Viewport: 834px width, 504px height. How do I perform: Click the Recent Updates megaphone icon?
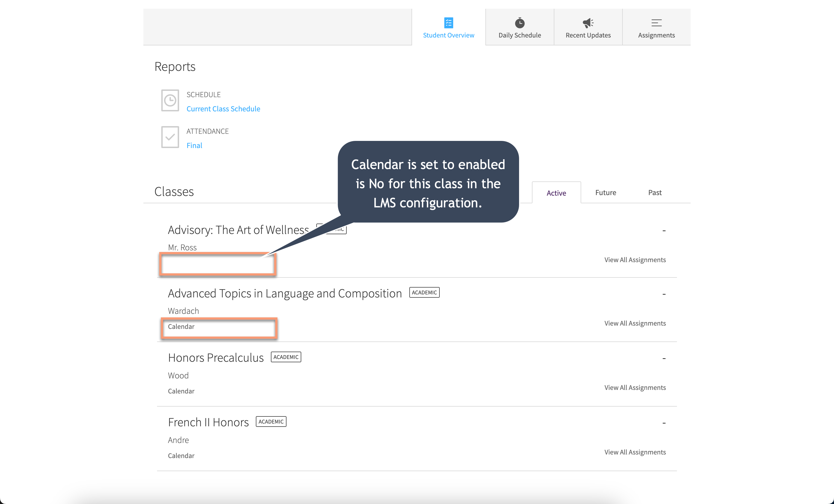588,22
